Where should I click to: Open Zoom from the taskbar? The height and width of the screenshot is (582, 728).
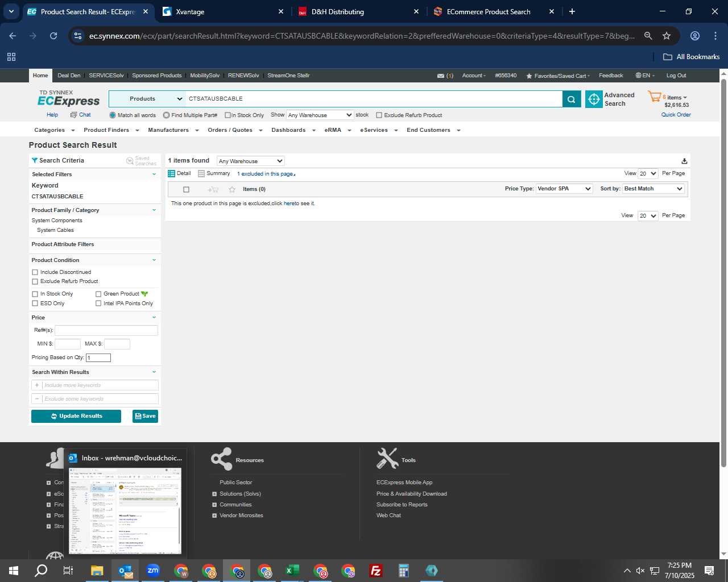[x=153, y=571]
